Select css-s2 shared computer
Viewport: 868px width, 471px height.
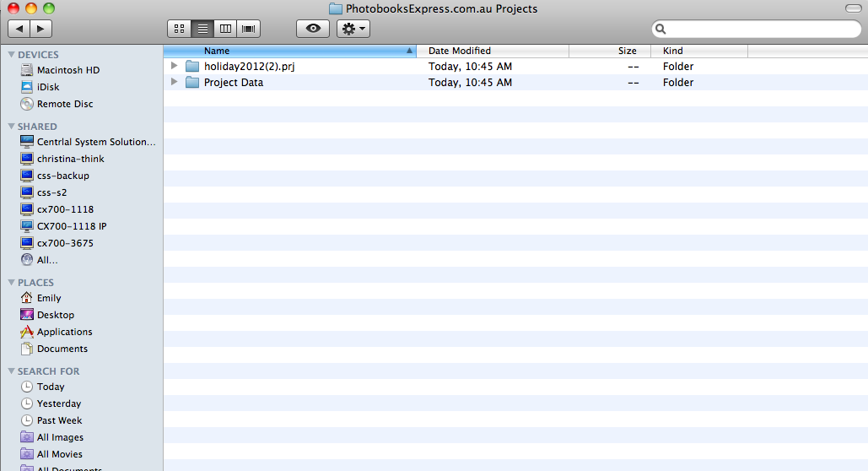coord(43,192)
